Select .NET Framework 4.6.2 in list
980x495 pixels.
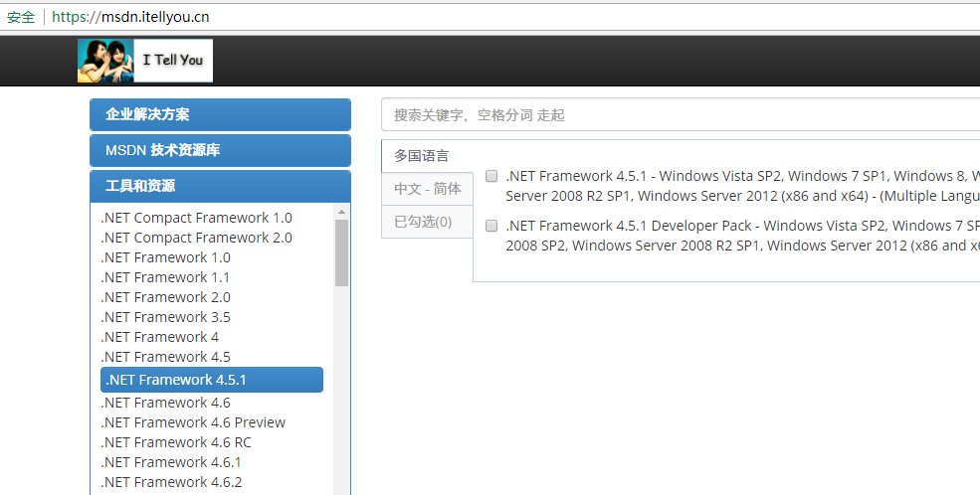tap(171, 482)
